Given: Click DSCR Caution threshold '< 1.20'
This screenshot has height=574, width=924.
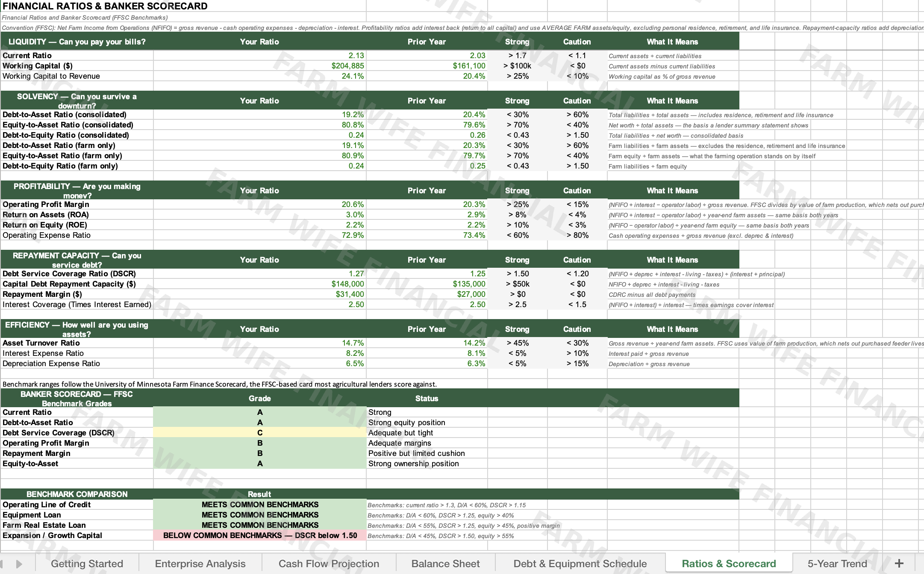Looking at the screenshot, I should (x=577, y=274).
